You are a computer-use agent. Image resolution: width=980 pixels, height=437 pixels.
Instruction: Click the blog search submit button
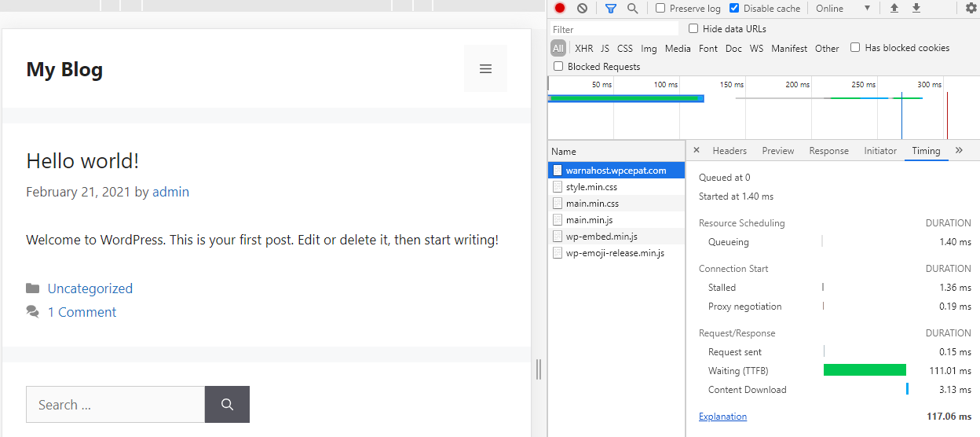227,405
